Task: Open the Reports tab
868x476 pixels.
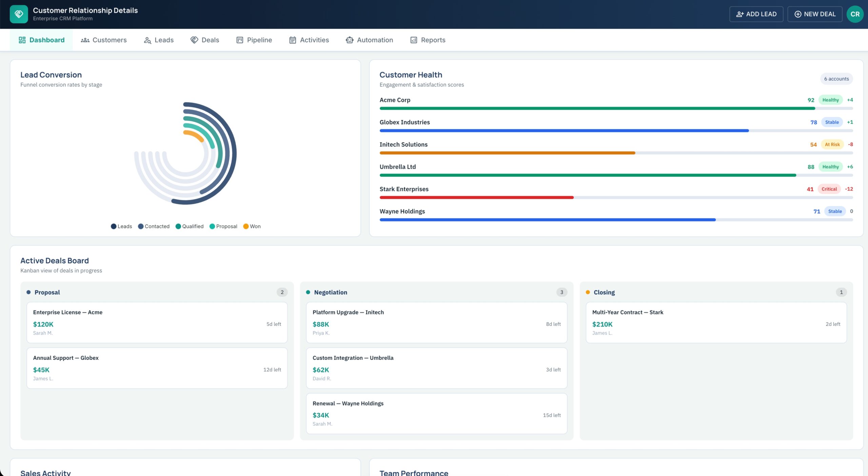Action: (x=428, y=40)
